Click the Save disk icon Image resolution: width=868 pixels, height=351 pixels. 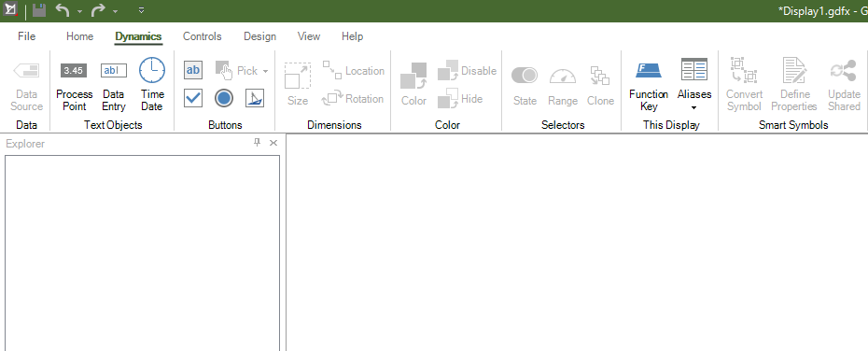tap(38, 10)
